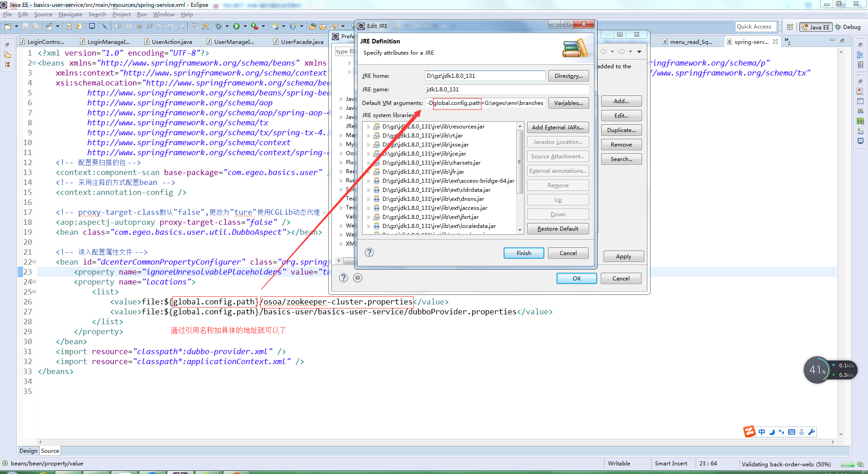
Task: Click the Save toolbar icon
Action: [x=26, y=26]
